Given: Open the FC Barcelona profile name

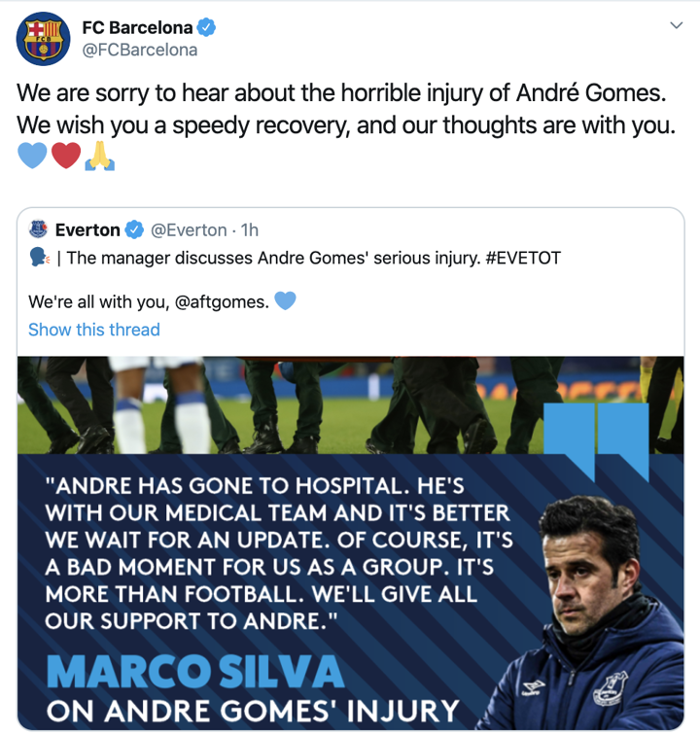Looking at the screenshot, I should coord(137,27).
